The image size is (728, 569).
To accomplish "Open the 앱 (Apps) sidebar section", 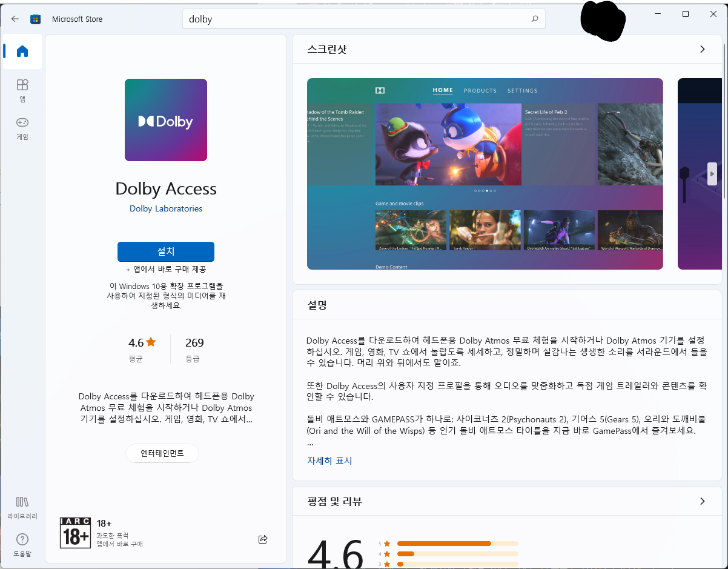I will [x=22, y=90].
